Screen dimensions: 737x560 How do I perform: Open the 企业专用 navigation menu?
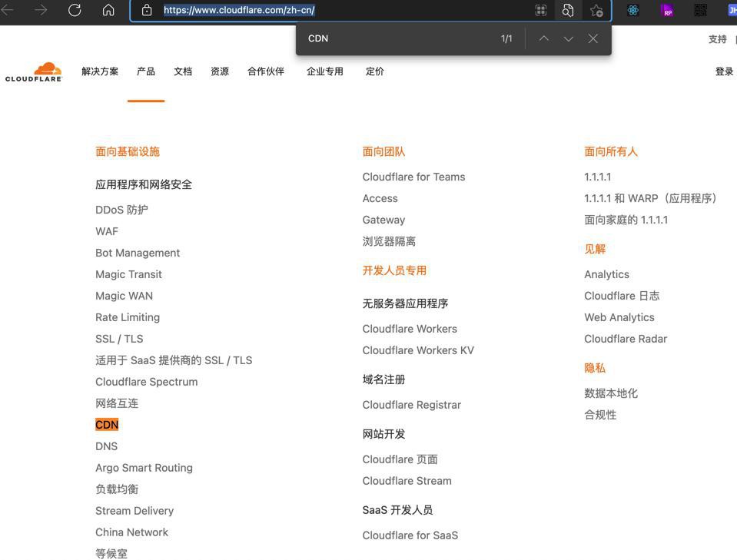325,71
